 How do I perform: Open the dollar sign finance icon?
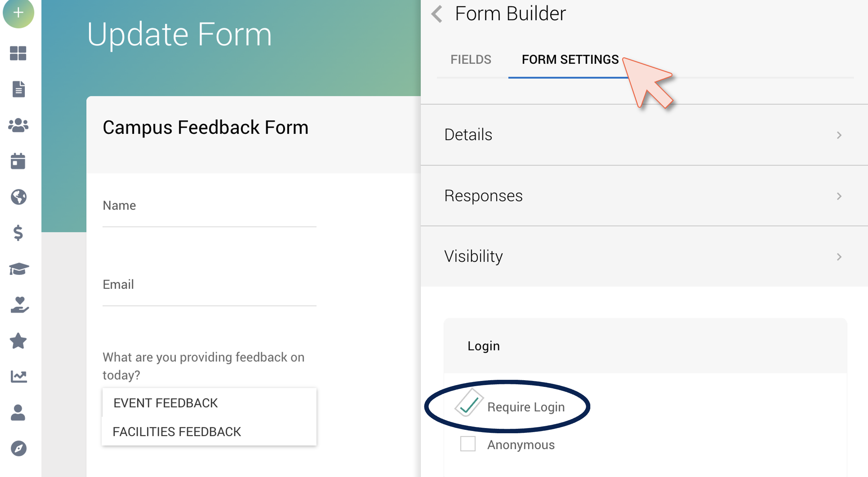pos(18,233)
